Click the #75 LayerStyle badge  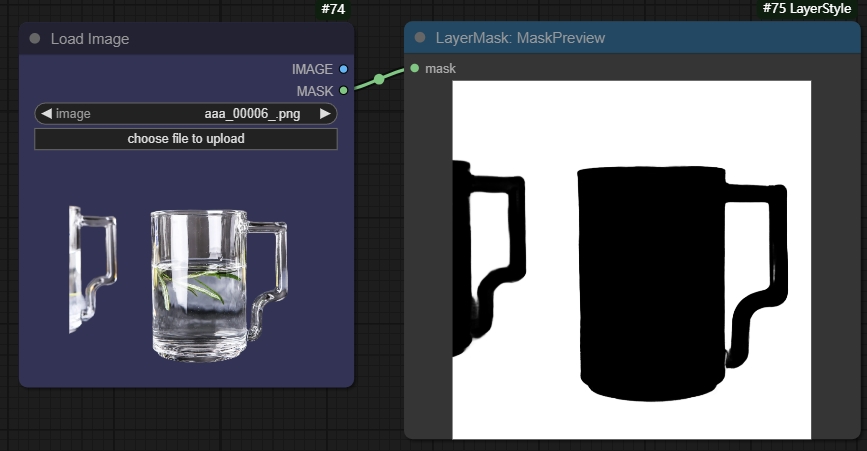[806, 9]
